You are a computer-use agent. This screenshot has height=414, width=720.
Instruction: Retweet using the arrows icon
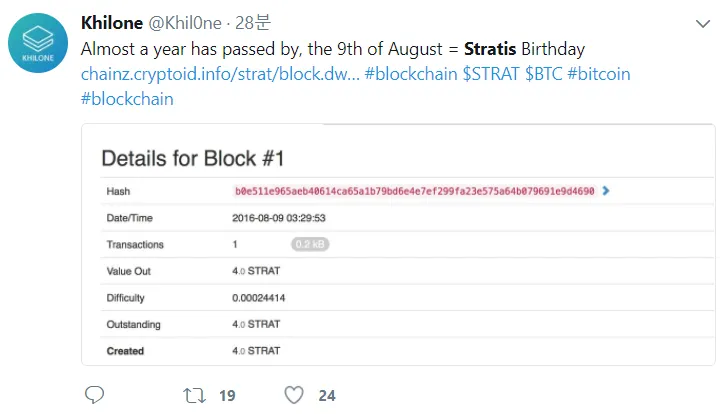click(194, 395)
